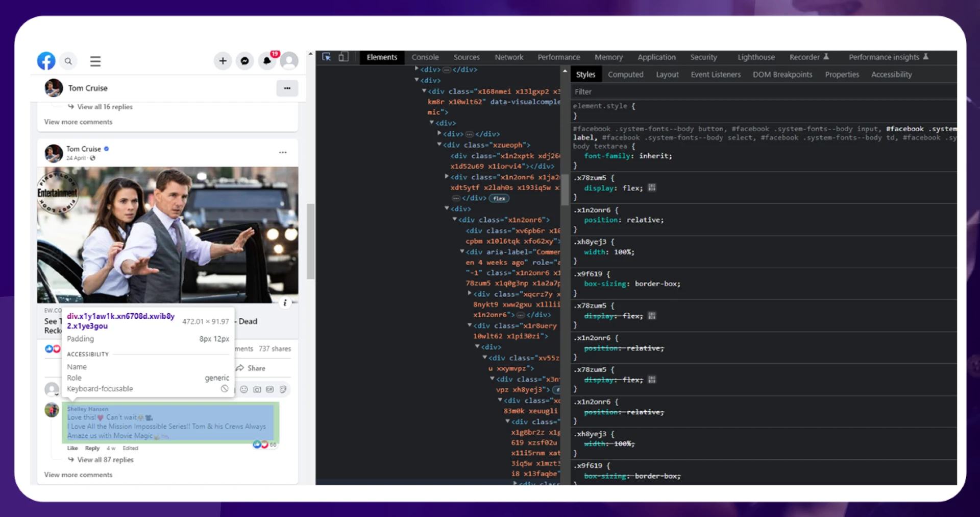Click Shelley Hansen's avatar
This screenshot has height=517, width=980.
[x=52, y=410]
